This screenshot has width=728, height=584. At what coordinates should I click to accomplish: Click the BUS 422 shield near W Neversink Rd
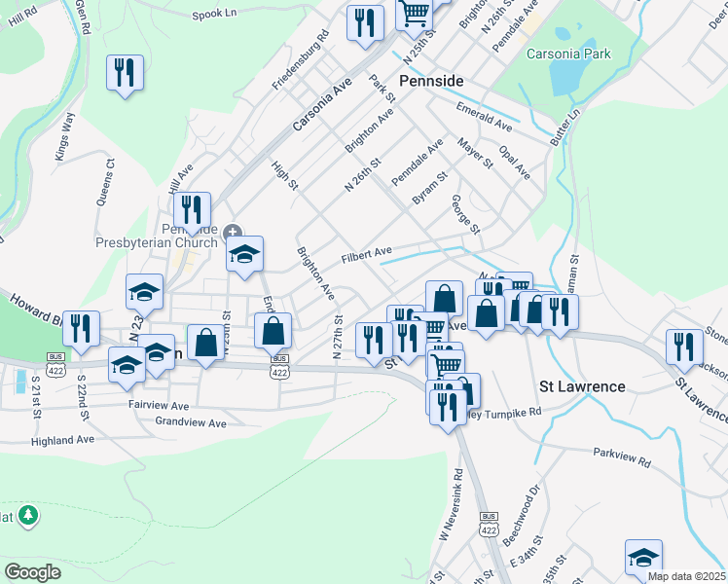coord(489,525)
